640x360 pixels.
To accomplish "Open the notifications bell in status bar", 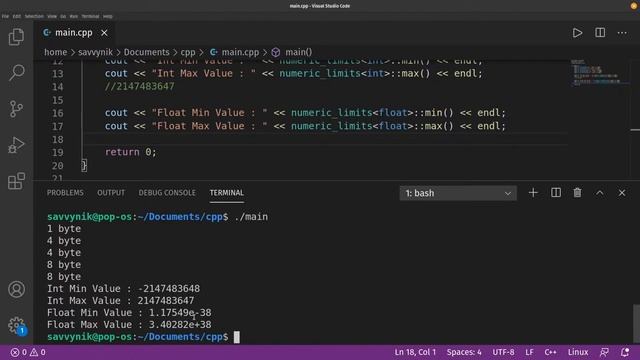I will [625, 352].
